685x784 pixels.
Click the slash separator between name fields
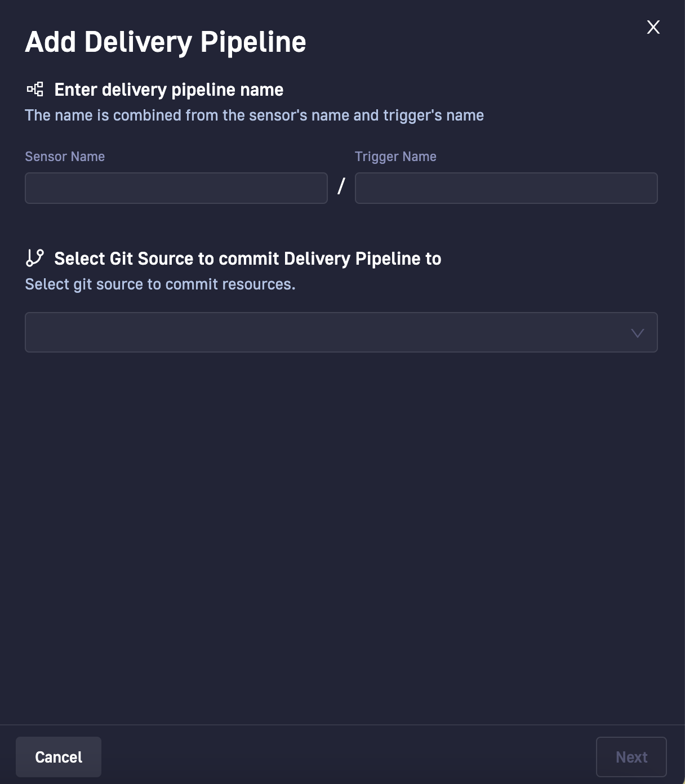tap(341, 186)
